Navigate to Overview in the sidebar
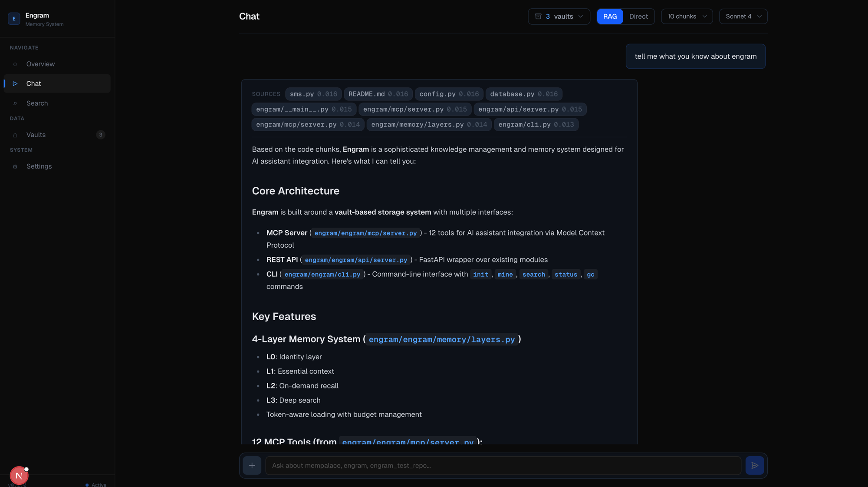 click(40, 64)
